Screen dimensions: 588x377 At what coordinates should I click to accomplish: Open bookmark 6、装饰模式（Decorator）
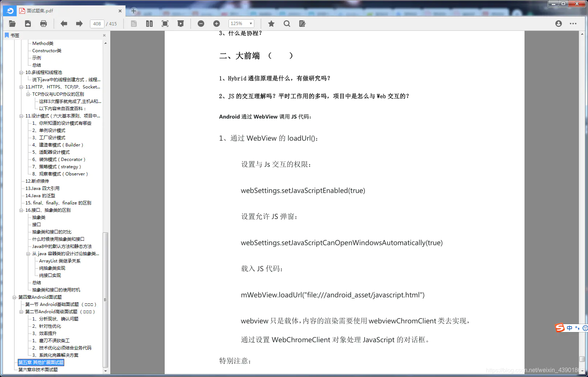[59, 159]
